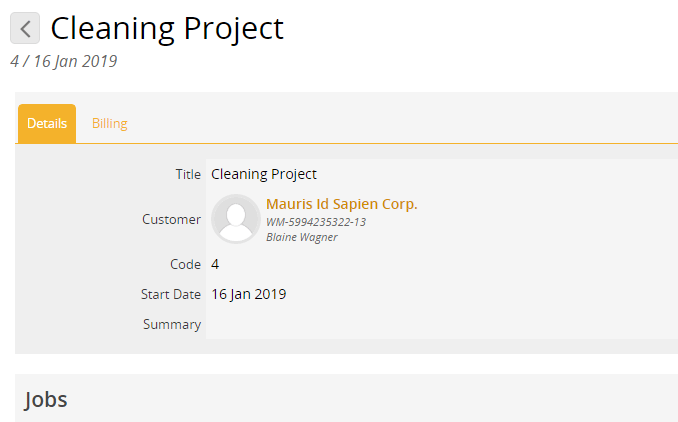Click the Title field label
The height and width of the screenshot is (422, 678).
[188, 174]
